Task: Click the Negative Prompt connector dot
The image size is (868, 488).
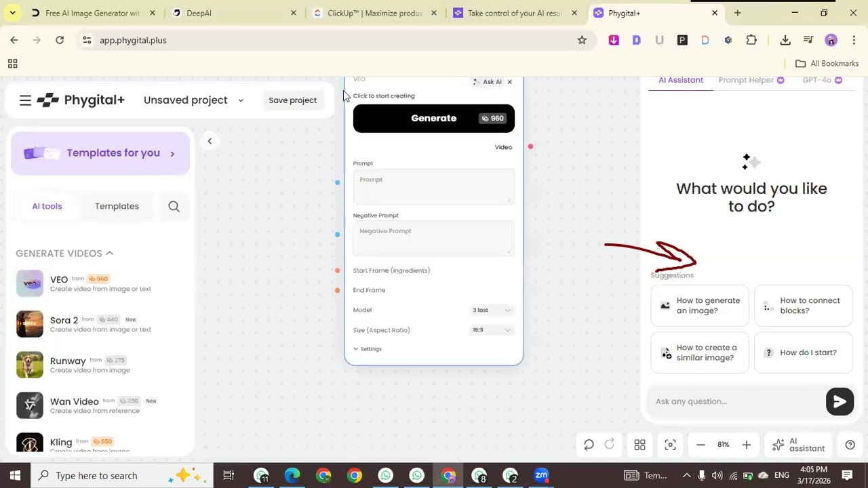Action: [338, 235]
